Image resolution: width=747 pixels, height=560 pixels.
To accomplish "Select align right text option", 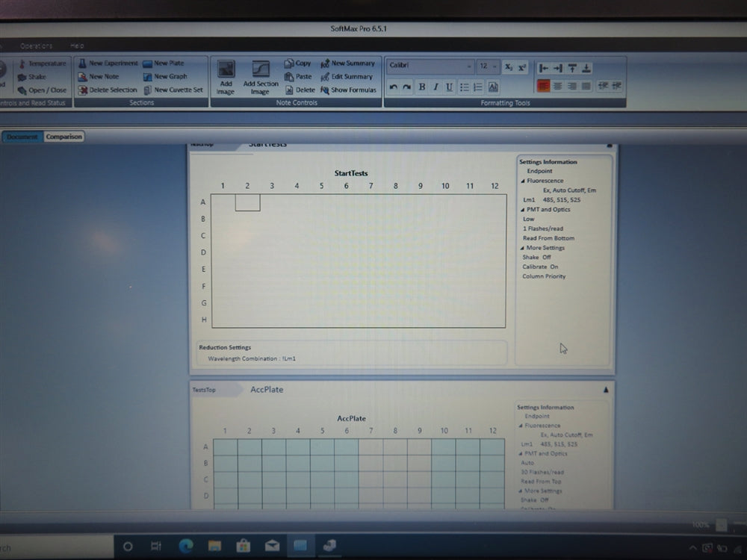I will coord(571,86).
